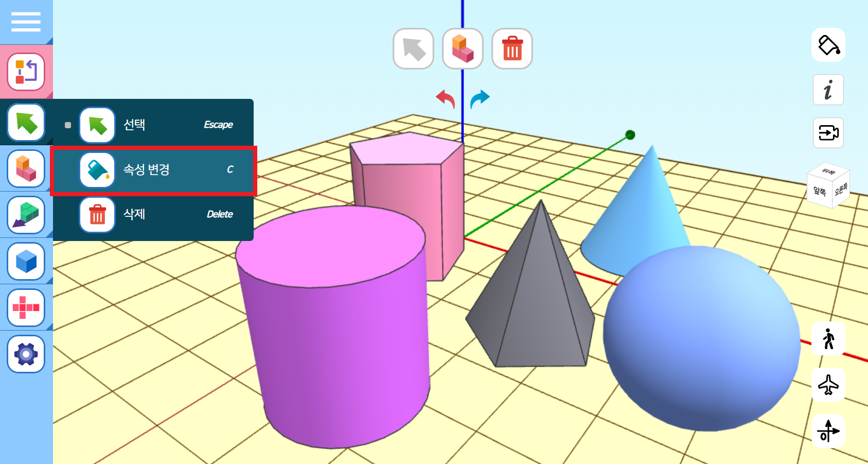The image size is (868, 464).
Task: Open the paint bucket tool at right
Action: coord(828,45)
